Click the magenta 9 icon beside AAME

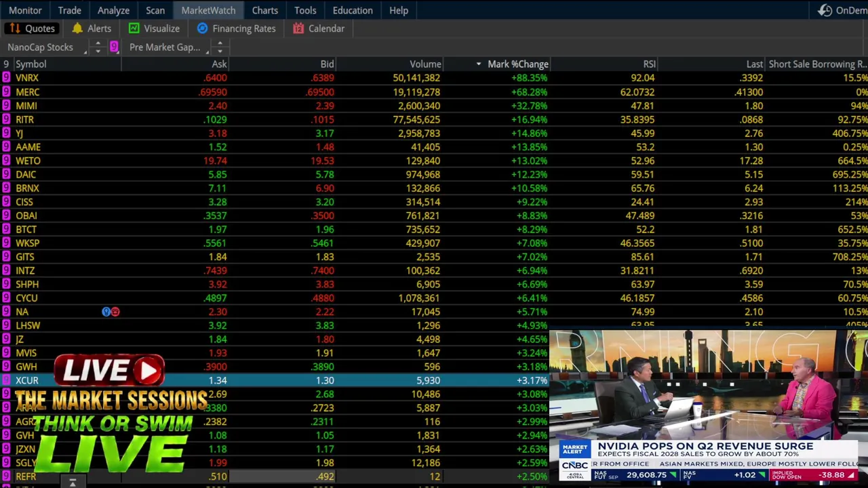pyautogui.click(x=6, y=147)
